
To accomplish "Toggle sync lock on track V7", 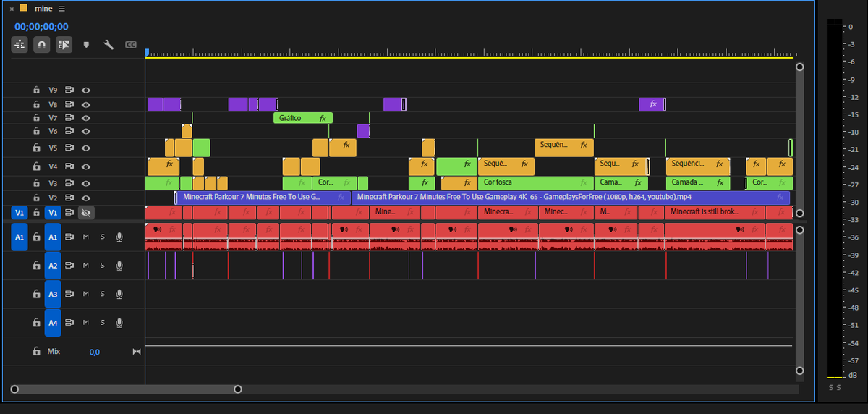I will tap(69, 117).
